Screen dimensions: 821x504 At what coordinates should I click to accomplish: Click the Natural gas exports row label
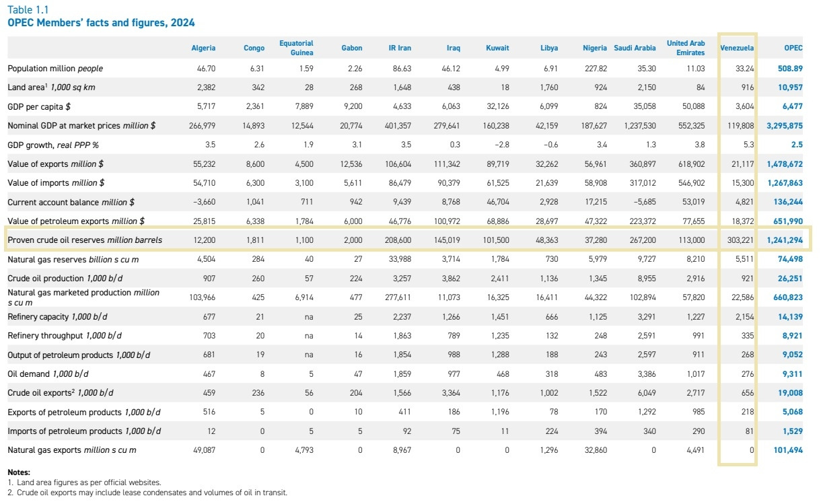pos(72,449)
